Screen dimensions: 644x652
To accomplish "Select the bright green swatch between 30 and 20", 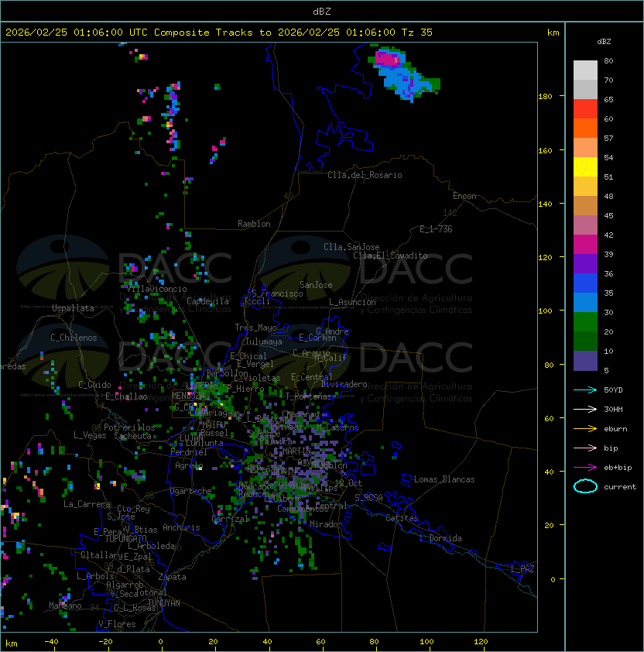I will 585,322.
